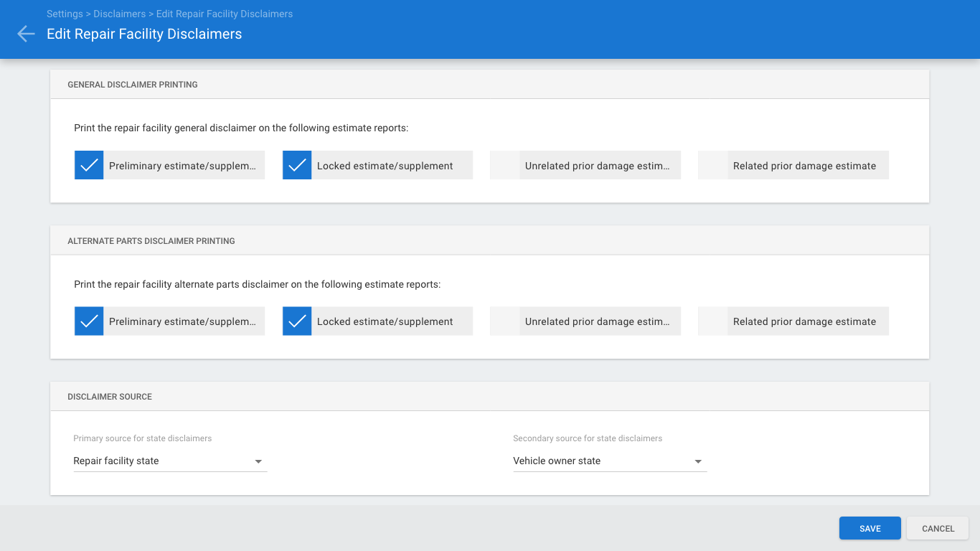Click the 'General Disclaimer Printing' section heading
Image resolution: width=980 pixels, height=551 pixels.
[x=133, y=85]
